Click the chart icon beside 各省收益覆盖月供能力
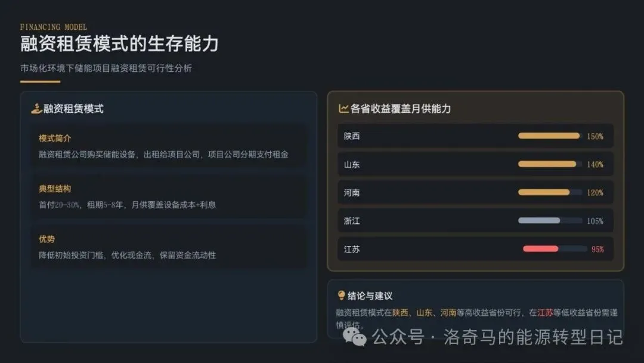 (343, 109)
